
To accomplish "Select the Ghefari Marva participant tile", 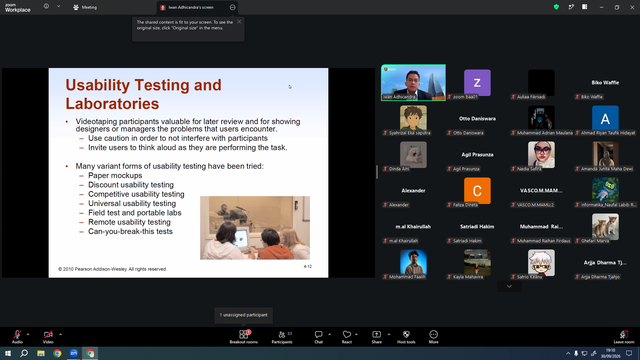I will (x=605, y=227).
